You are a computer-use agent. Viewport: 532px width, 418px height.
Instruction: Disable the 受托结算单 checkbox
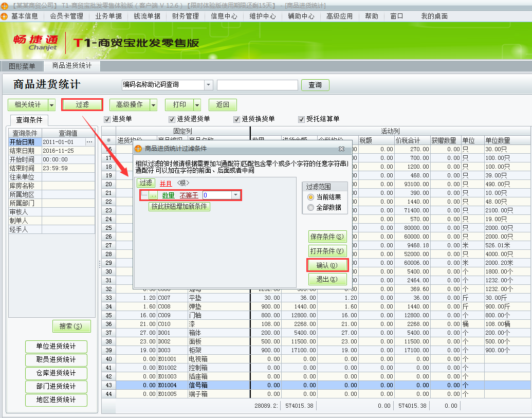point(300,119)
